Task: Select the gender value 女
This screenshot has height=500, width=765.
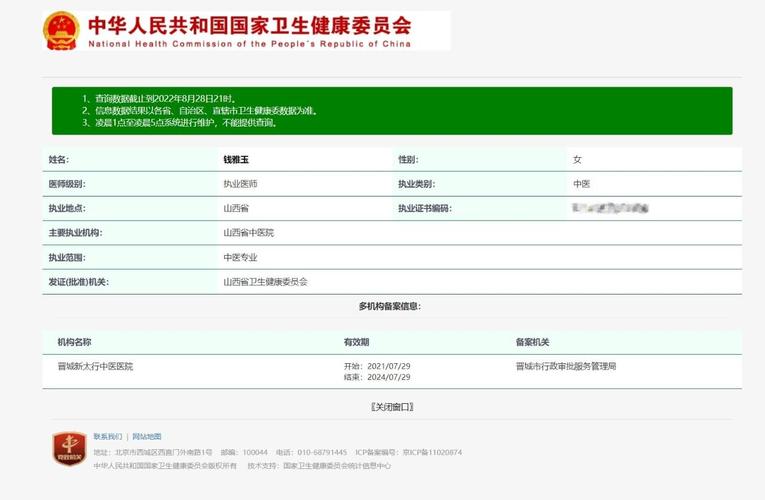Action: coord(577,160)
